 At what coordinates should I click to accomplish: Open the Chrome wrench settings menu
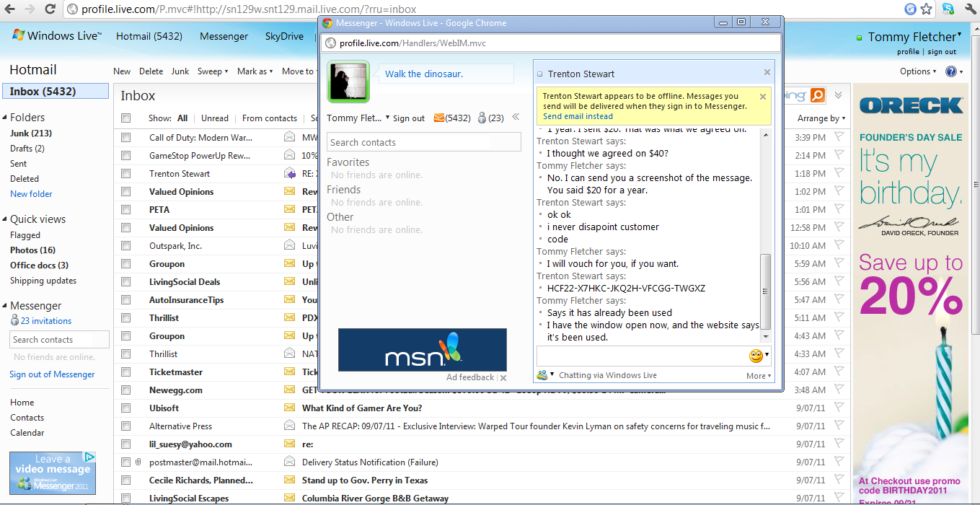point(968,9)
